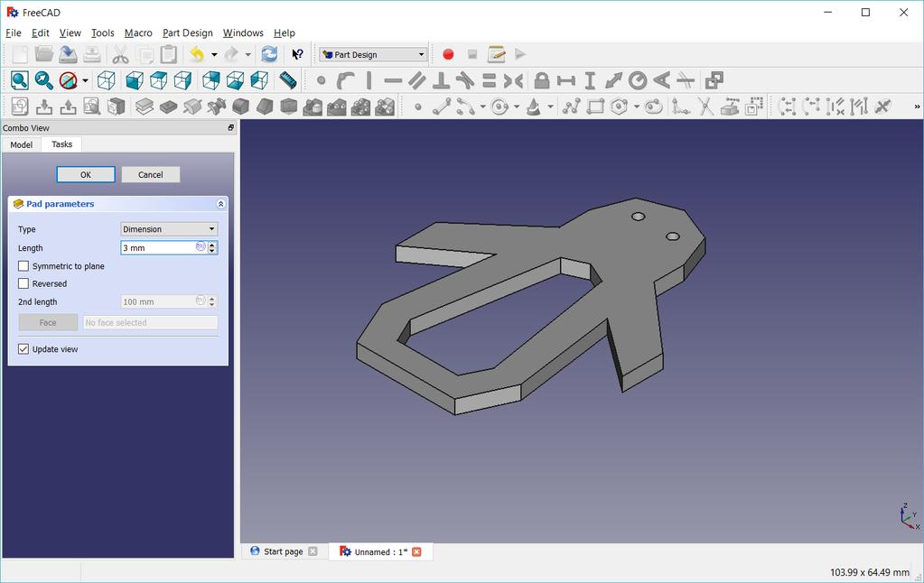This screenshot has width=924, height=583.
Task: Expand the Undo history arrow
Action: (x=214, y=55)
